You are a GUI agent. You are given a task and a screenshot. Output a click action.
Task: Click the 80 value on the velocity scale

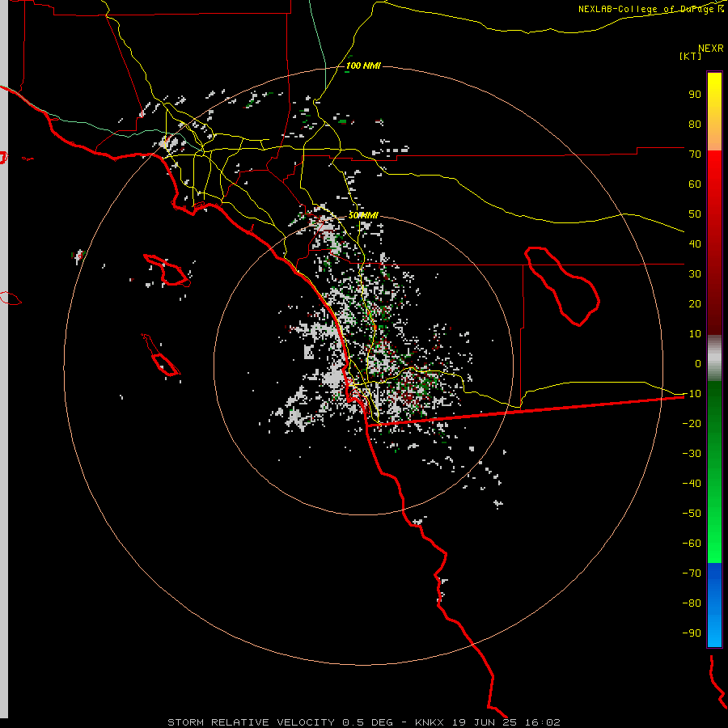pos(695,125)
